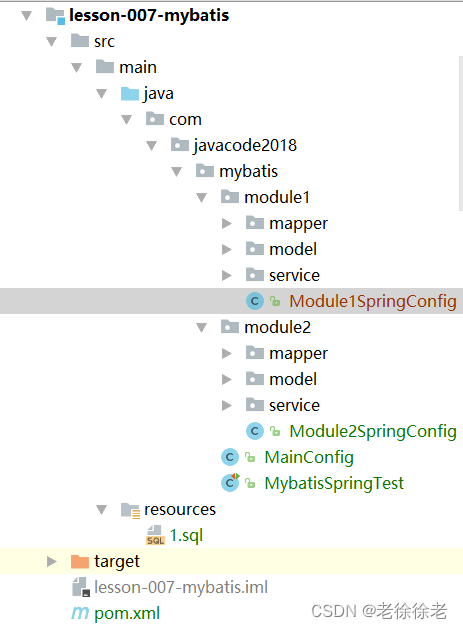This screenshot has width=463, height=629.
Task: Click the MainConfig class icon
Action: (x=230, y=457)
